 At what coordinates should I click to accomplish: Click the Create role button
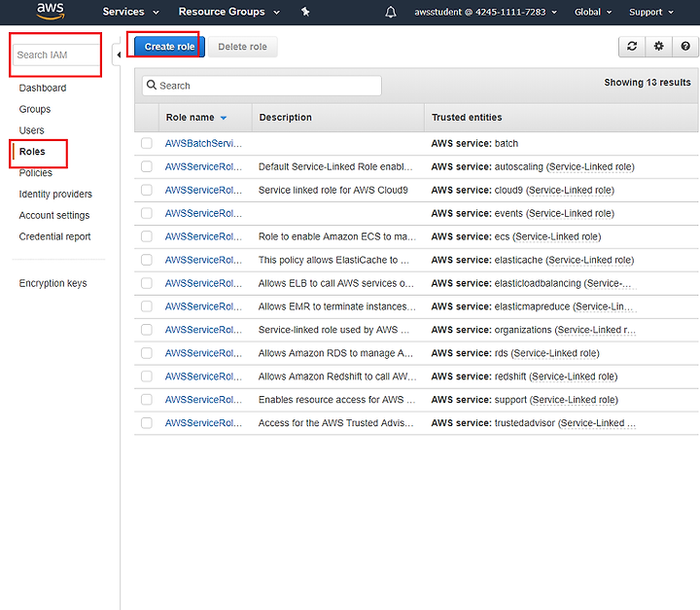(169, 47)
